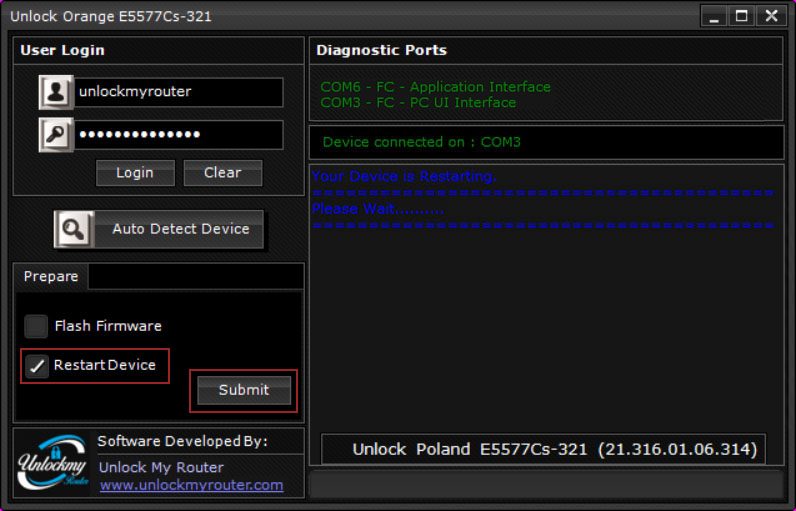This screenshot has height=511, width=796.
Task: Click the Unlock My Router developer name
Action: click(161, 467)
